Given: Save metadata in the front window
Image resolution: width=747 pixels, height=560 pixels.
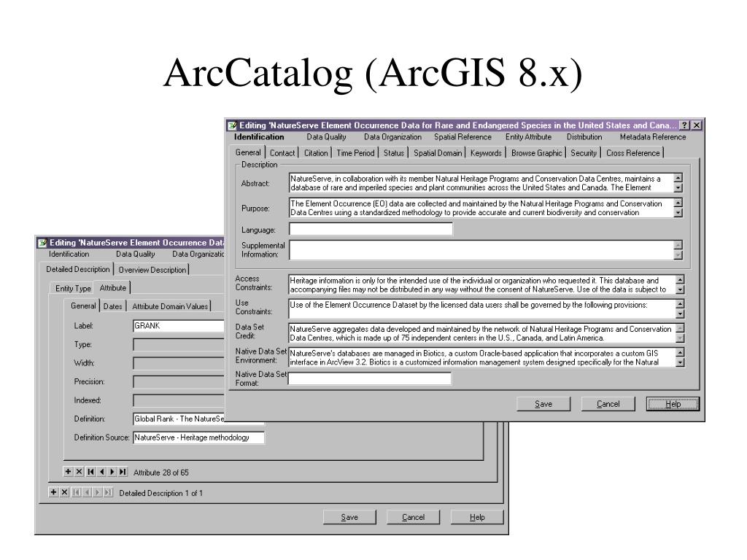Looking at the screenshot, I should (x=543, y=404).
